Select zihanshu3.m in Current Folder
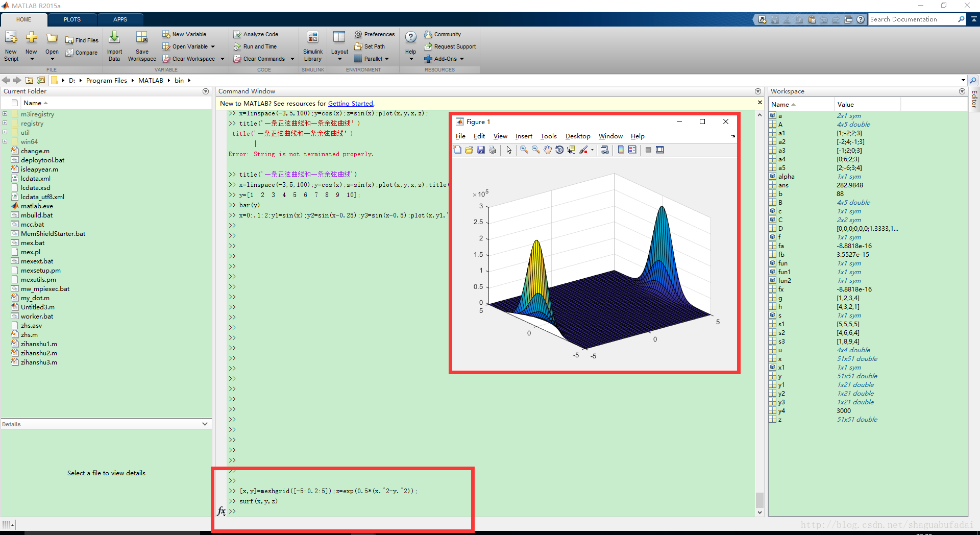 point(39,362)
